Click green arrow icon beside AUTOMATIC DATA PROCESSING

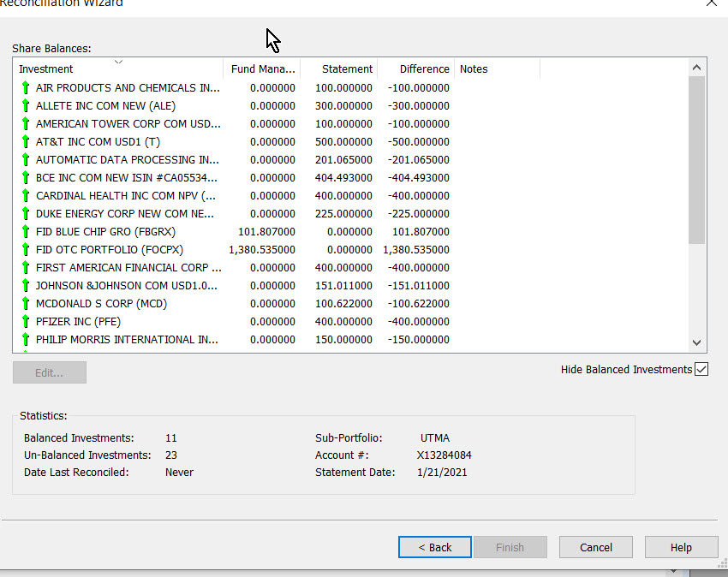(x=26, y=159)
